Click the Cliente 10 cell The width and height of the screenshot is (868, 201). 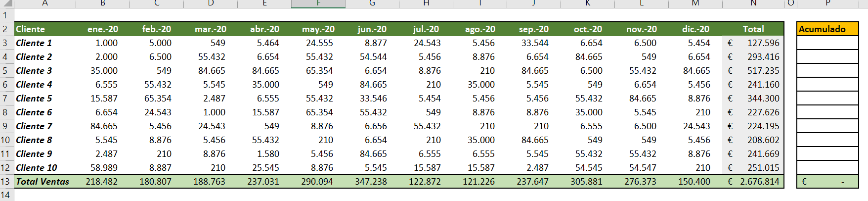pos(45,167)
